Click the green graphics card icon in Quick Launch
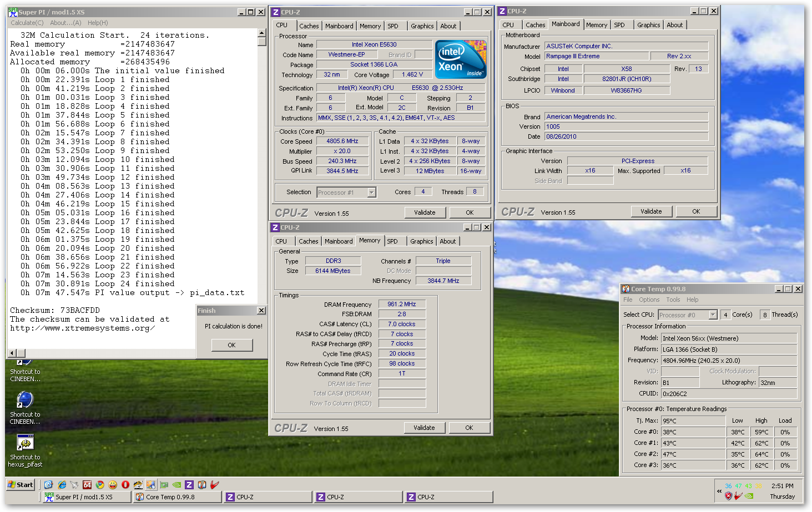The image size is (812, 512). (164, 485)
